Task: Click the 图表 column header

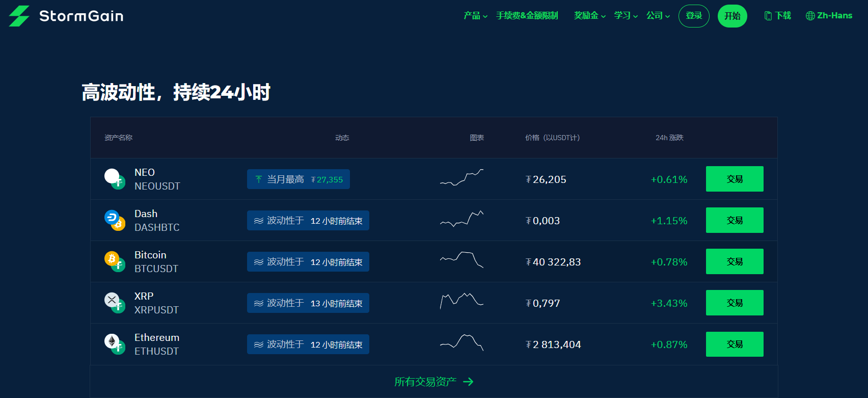Action: point(477,138)
